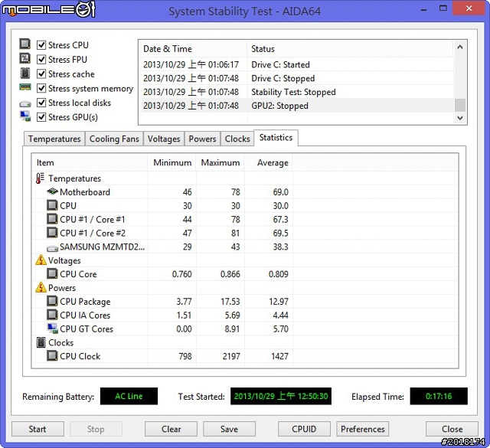Image resolution: width=490 pixels, height=448 pixels.
Task: Click the Date & Time column header
Action: [x=193, y=49]
